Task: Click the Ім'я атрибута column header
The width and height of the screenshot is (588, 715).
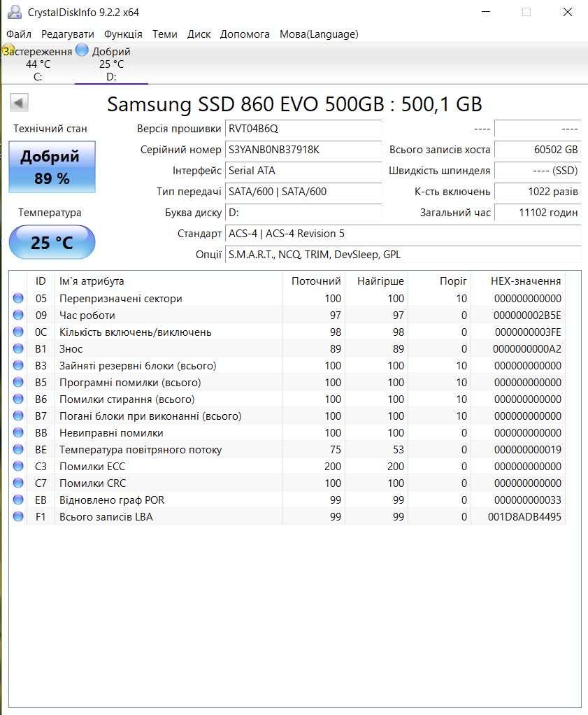Action: pyautogui.click(x=168, y=281)
